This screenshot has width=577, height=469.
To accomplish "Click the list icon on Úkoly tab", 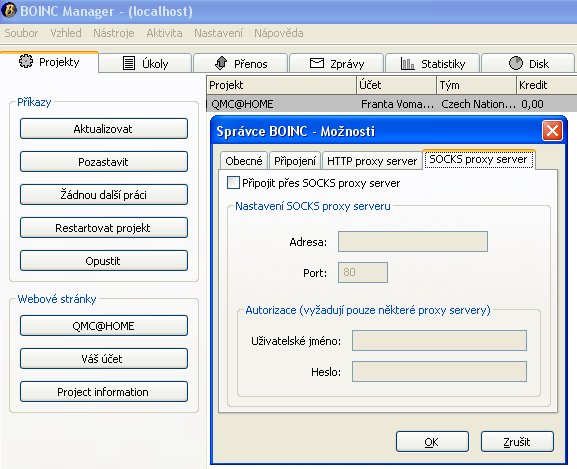I will pos(128,63).
